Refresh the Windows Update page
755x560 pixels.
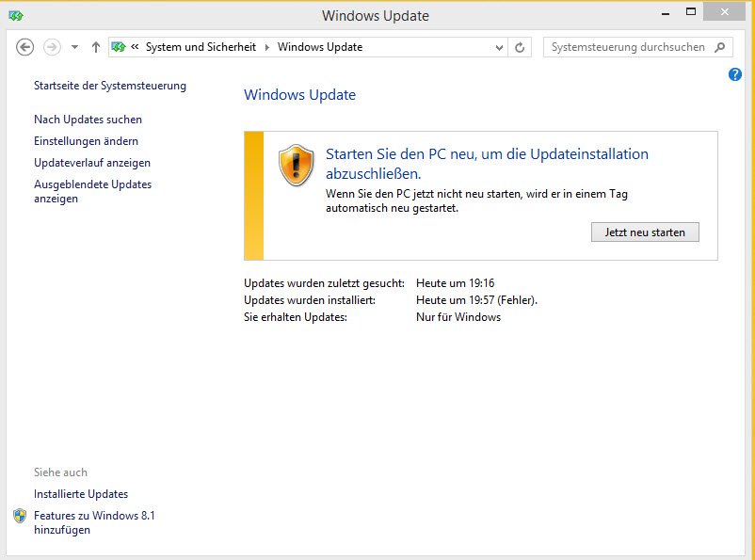pos(520,48)
